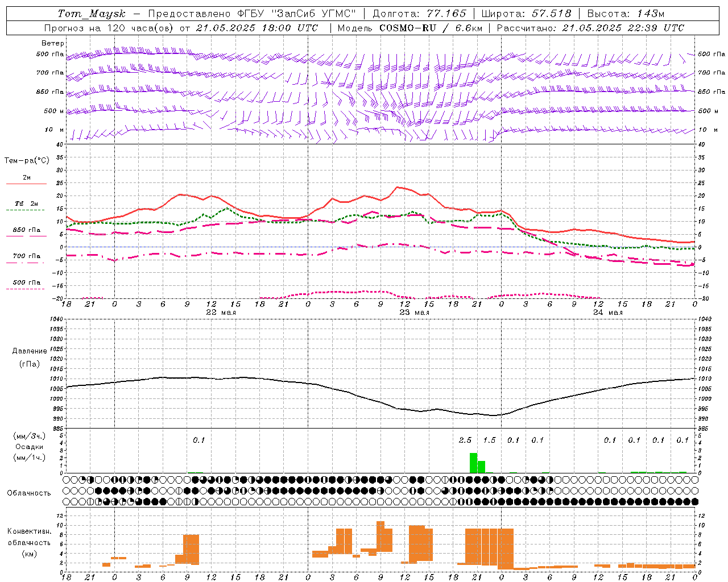Click the Тем-ра(°C) axis title

[27, 160]
